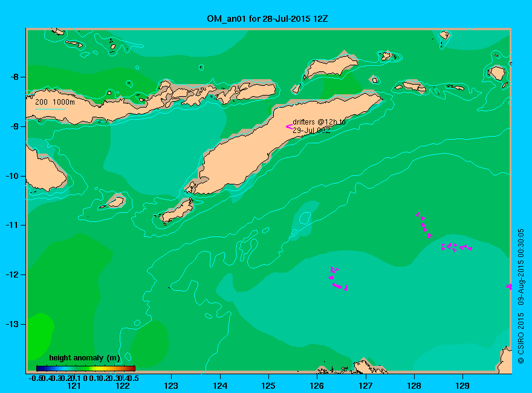Click the magenta arrow beside the drifters label

point(289,126)
